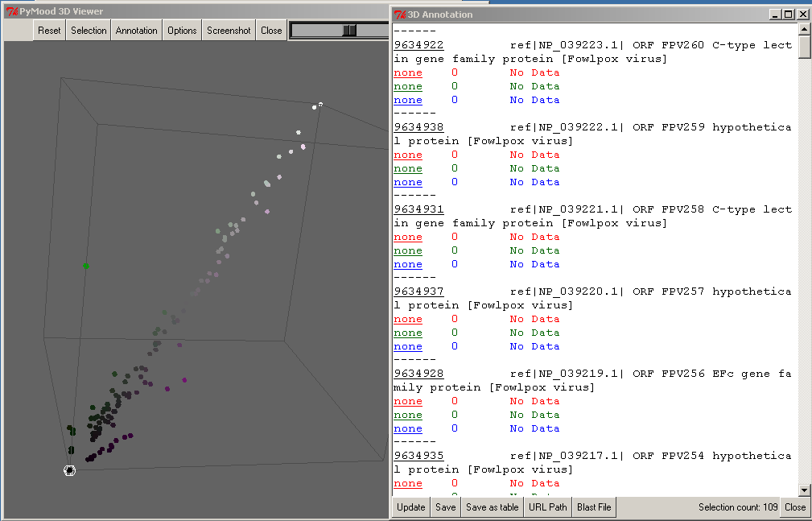Minimize the 3D Annotation window
Viewport: 812px width, 521px height.
[x=775, y=14]
